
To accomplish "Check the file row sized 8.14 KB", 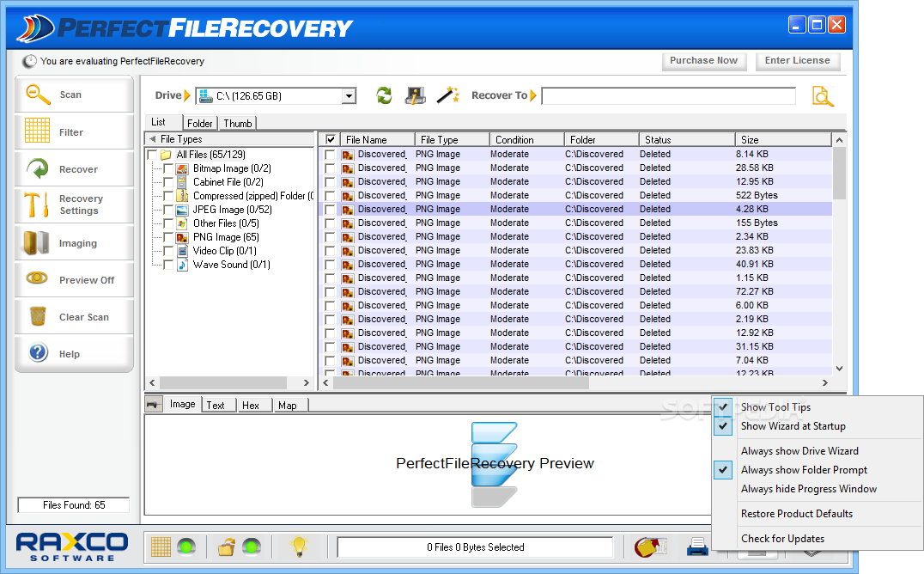I will point(330,155).
